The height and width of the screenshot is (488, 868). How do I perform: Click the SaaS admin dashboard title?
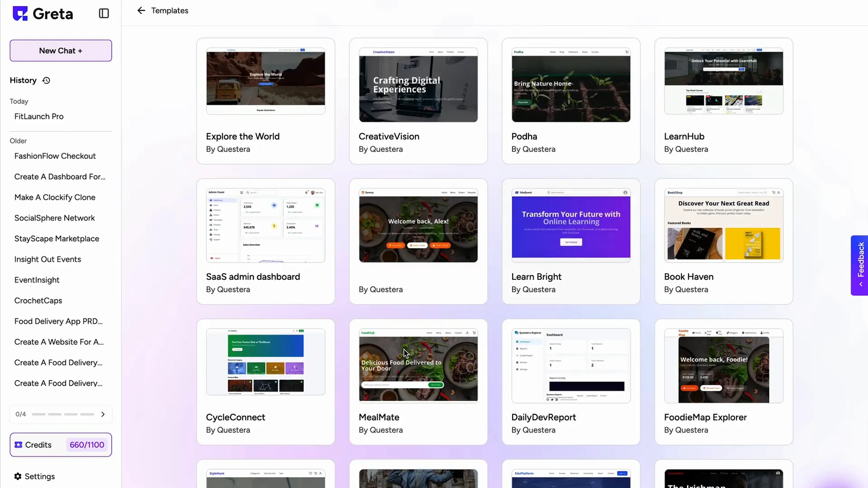coord(253,277)
